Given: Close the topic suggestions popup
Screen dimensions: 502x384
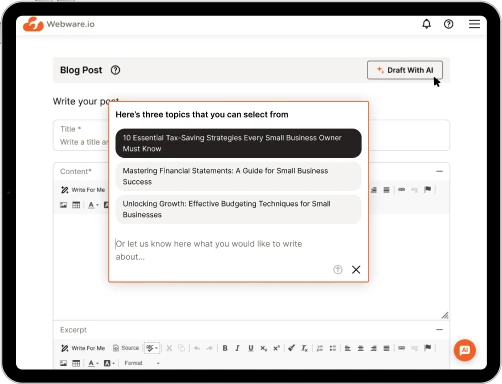Looking at the screenshot, I should [x=356, y=269].
